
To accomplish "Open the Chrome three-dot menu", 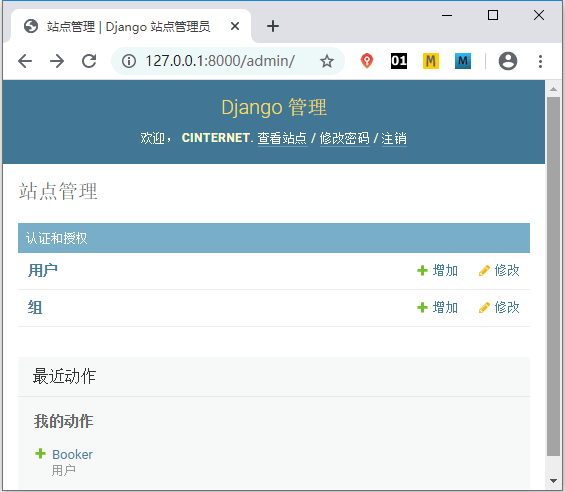I will [x=540, y=61].
